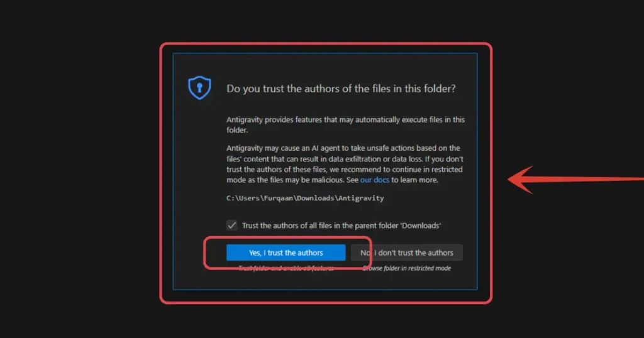
Task: Tick the parent folder trust checkbox
Action: [x=231, y=225]
